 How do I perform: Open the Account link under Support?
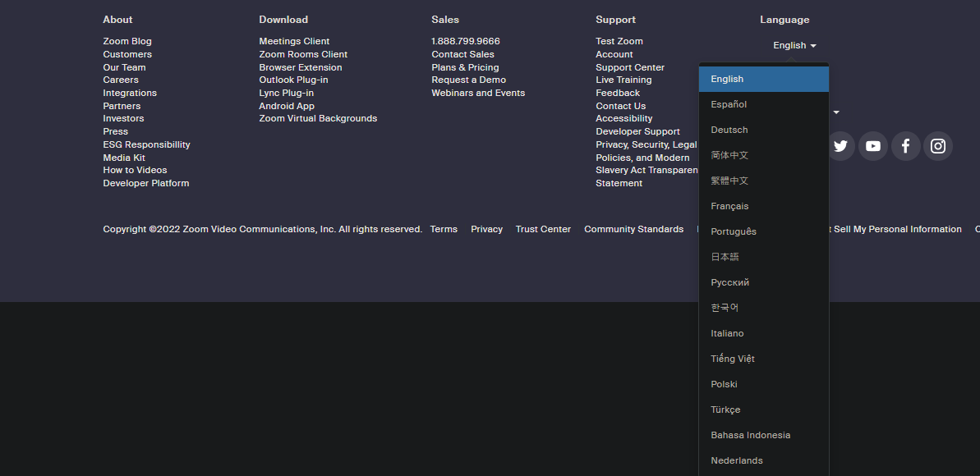(x=614, y=54)
